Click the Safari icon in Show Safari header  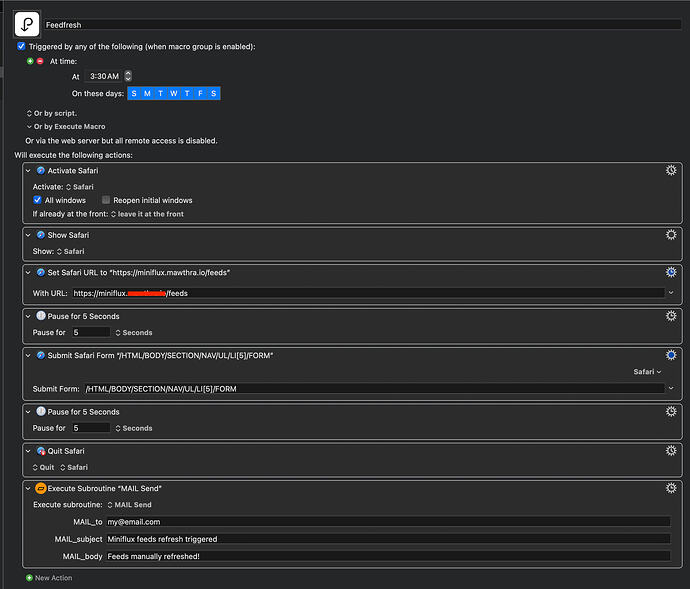point(40,235)
